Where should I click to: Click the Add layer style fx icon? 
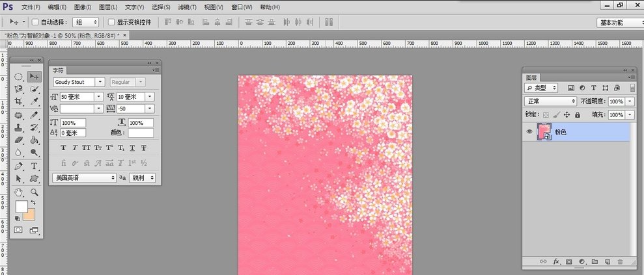coord(557,261)
